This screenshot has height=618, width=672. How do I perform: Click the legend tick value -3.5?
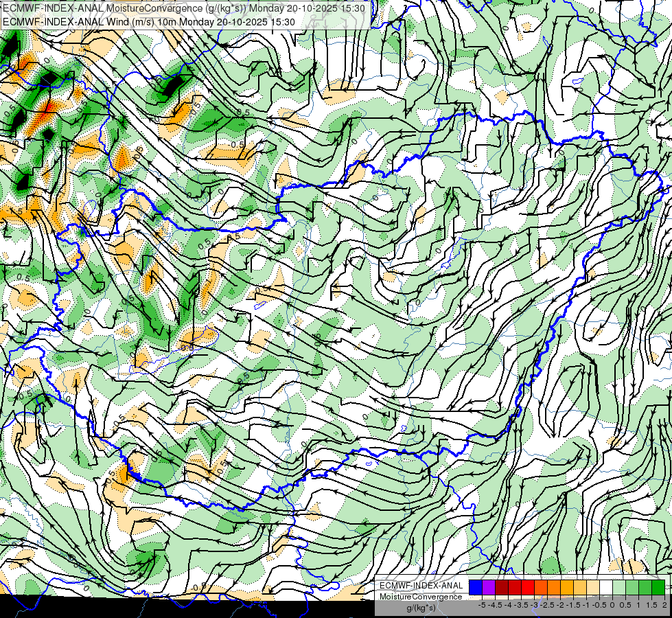(520, 605)
